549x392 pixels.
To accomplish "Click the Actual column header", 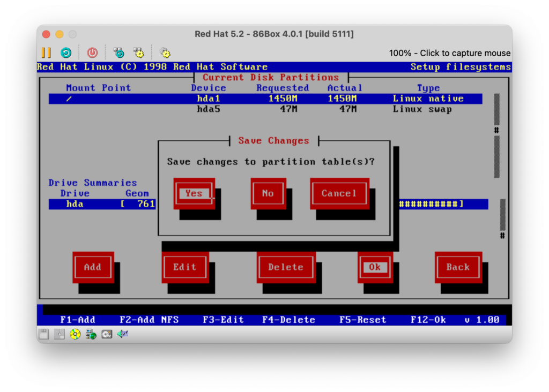I will 345,88.
